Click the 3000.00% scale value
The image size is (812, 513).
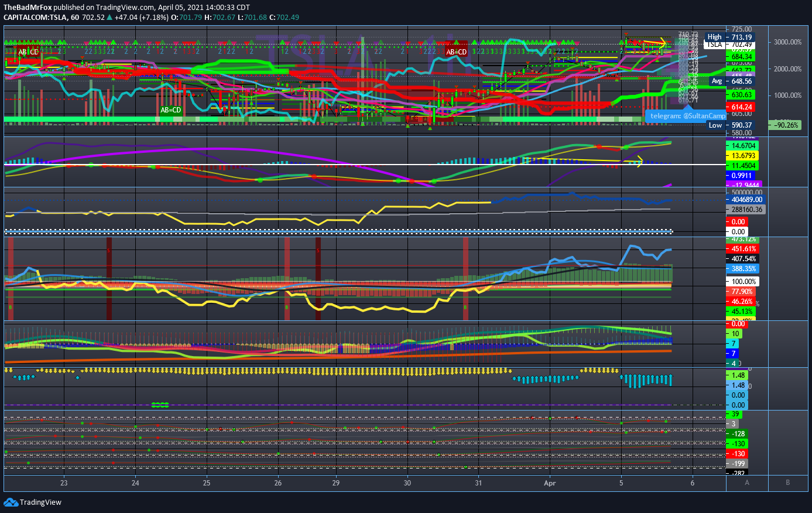[788, 42]
